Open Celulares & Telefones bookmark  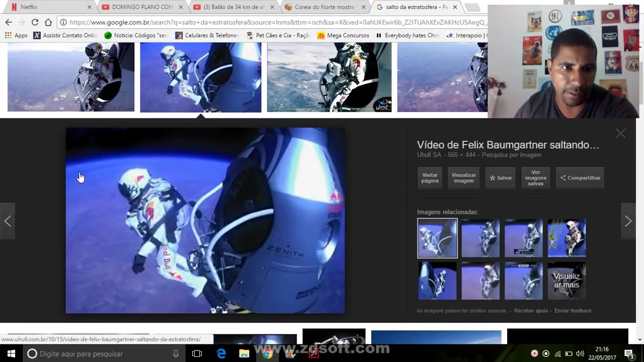point(207,35)
